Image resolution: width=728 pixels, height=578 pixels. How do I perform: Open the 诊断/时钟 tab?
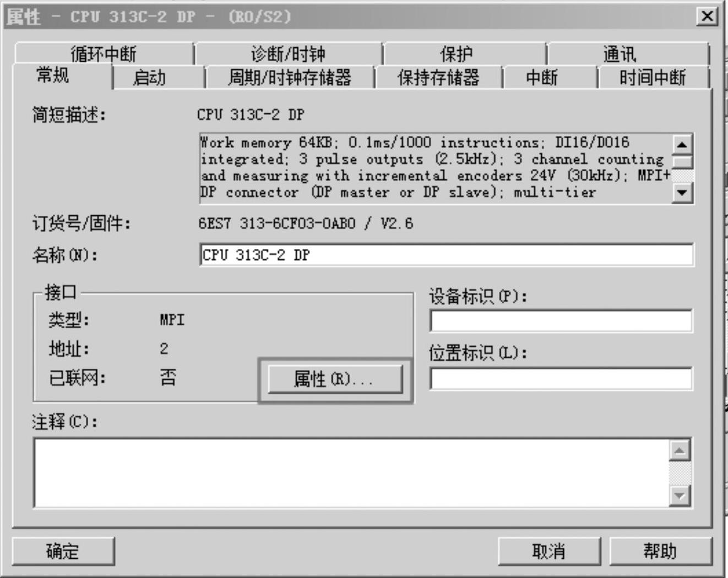289,54
